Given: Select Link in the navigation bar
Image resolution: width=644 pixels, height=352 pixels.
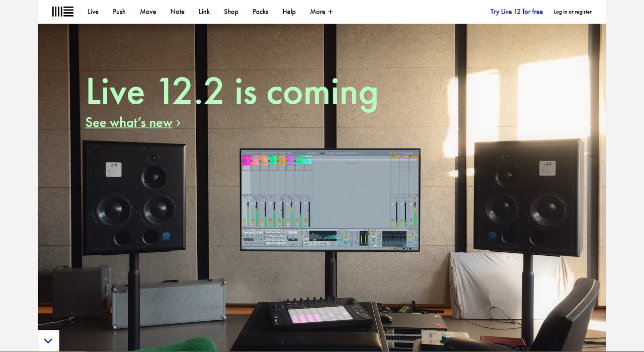Looking at the screenshot, I should (x=204, y=12).
